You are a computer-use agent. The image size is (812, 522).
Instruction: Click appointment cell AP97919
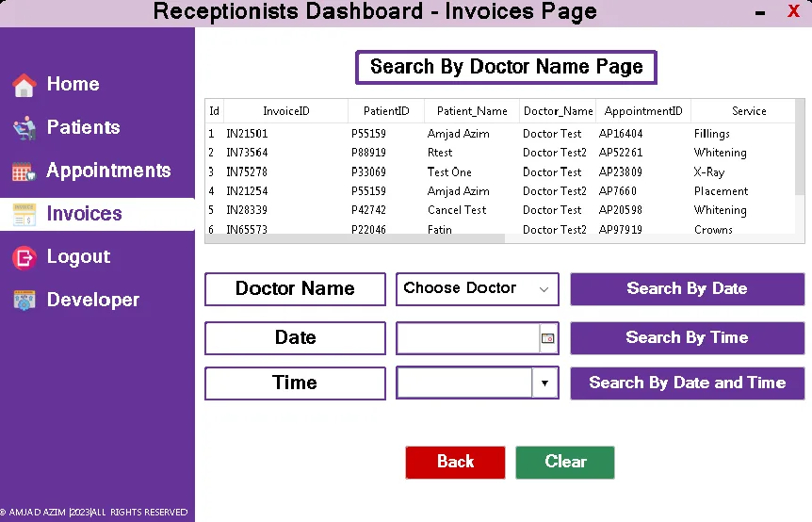621,229
